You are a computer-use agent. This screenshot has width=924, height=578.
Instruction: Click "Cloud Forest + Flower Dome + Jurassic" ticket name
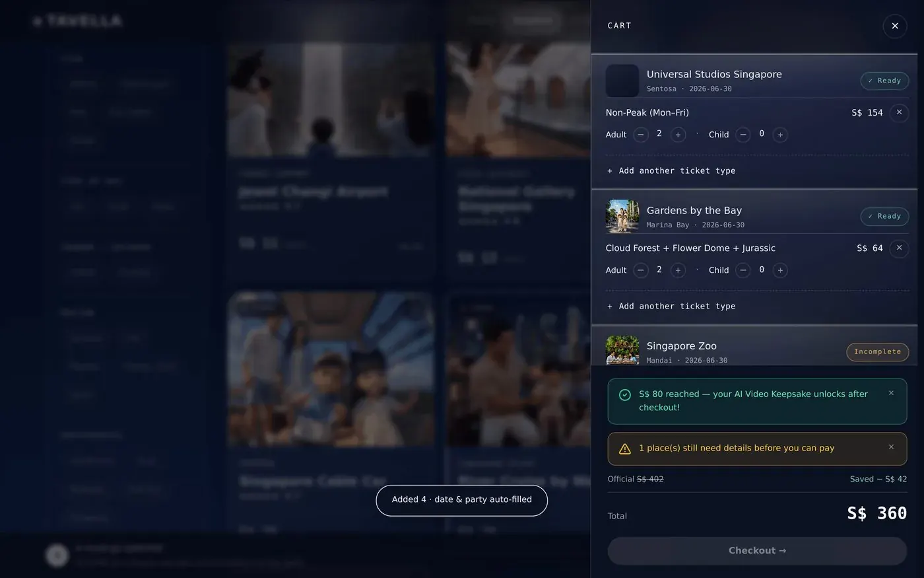pos(690,248)
